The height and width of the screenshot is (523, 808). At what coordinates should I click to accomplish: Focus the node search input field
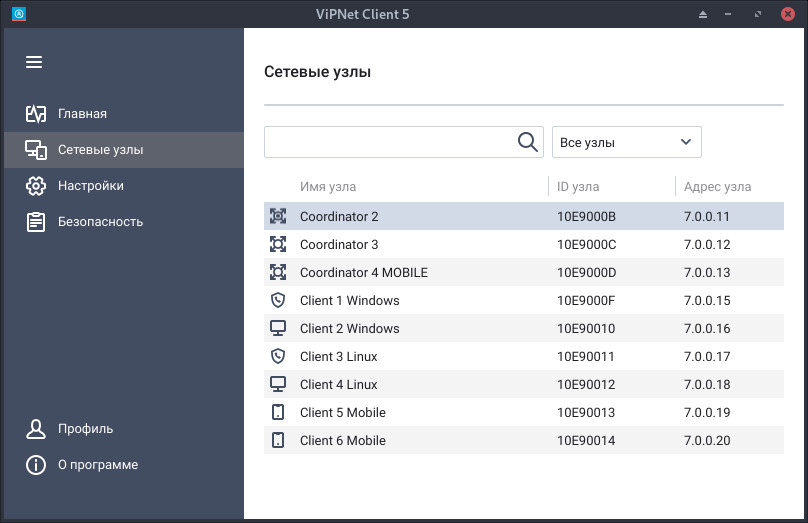pos(390,142)
